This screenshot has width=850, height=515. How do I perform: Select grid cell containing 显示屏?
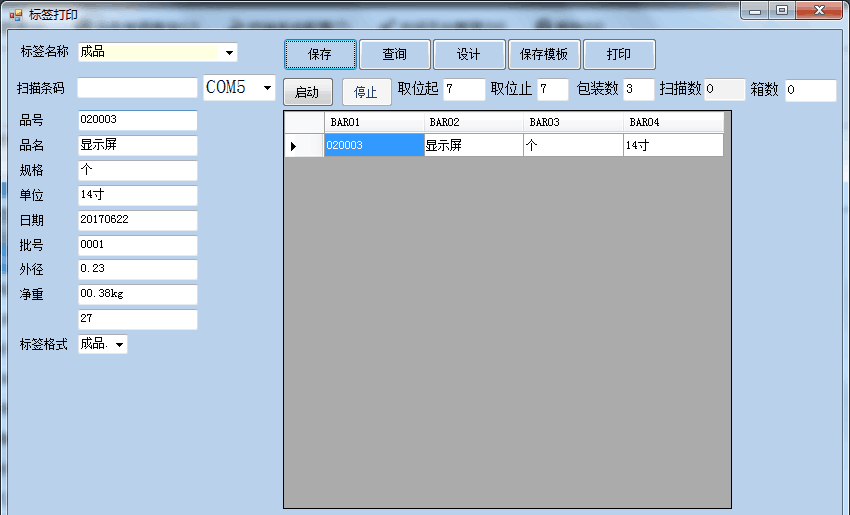473,145
